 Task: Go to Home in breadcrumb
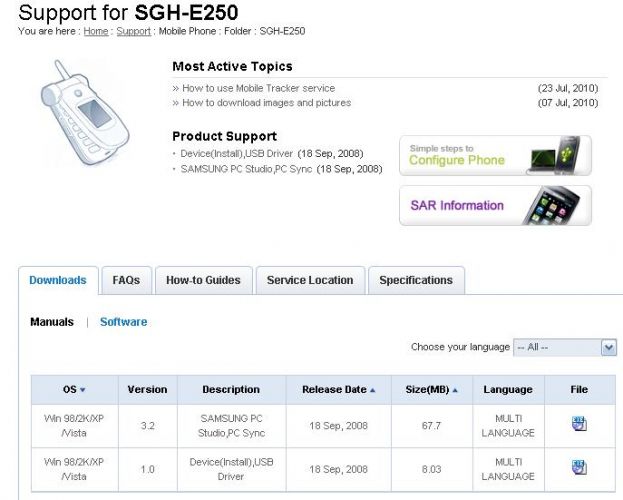tap(96, 31)
